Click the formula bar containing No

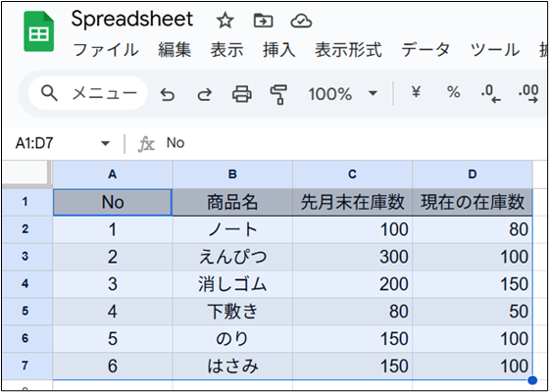click(354, 143)
